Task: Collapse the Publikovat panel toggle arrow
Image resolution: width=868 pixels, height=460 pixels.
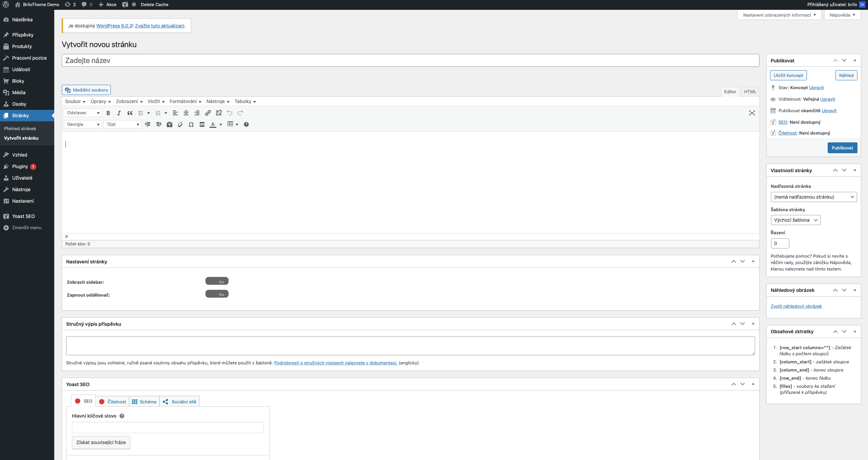Action: [x=855, y=60]
